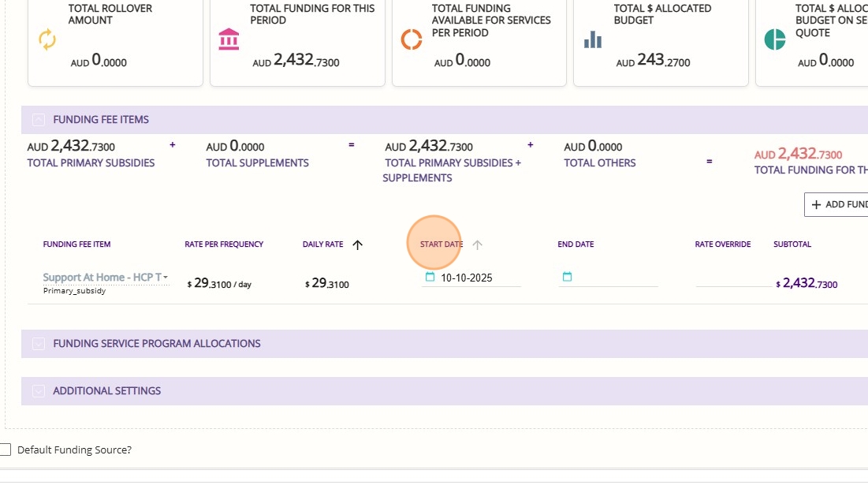
Task: Expand the Additional Settings section
Action: 38,391
